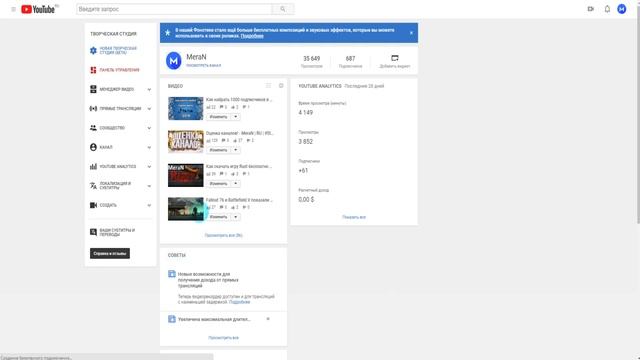Open the blue snowflake video thumbnail

(185, 108)
